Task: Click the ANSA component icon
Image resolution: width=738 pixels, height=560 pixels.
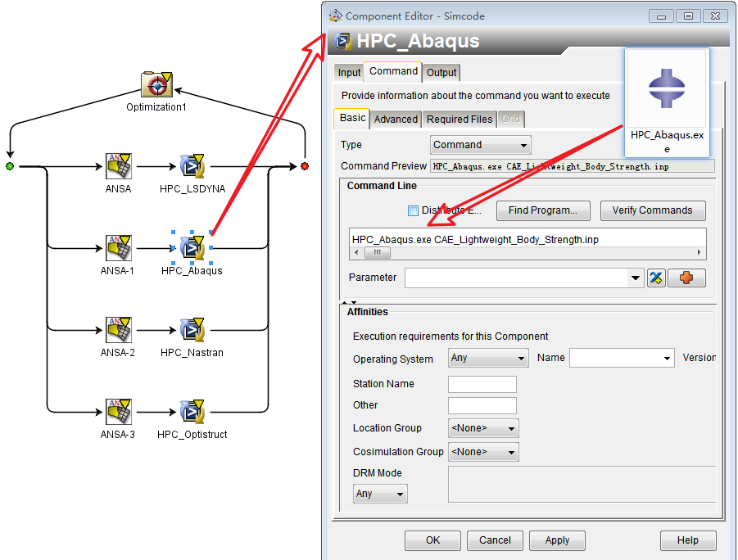Action: [x=119, y=166]
